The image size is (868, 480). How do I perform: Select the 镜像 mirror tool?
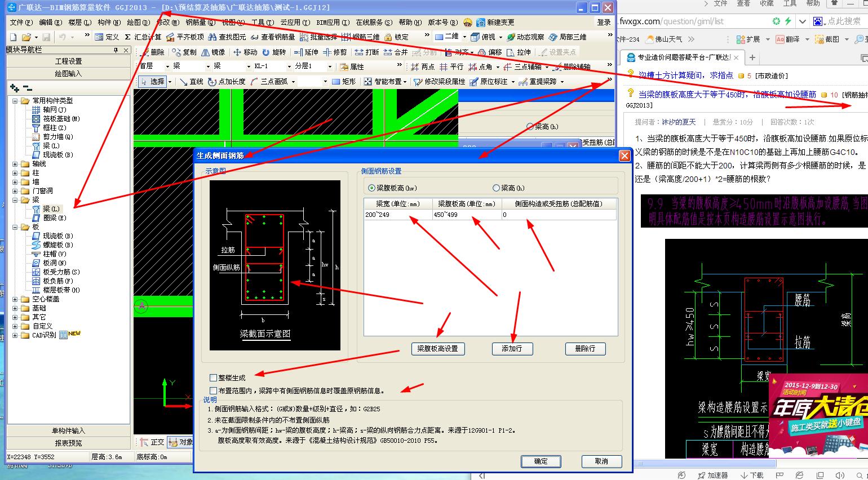[x=213, y=52]
